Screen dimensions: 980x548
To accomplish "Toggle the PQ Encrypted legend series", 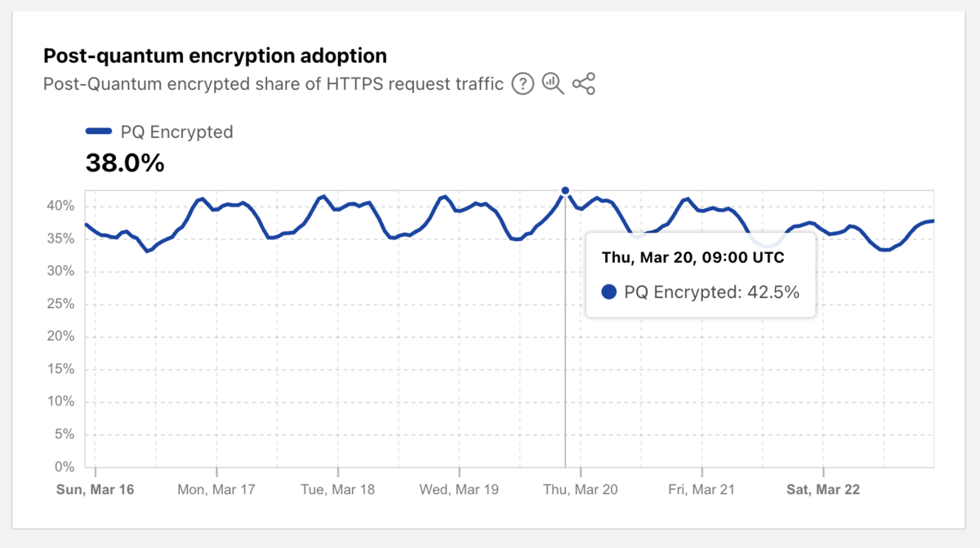I will point(176,131).
